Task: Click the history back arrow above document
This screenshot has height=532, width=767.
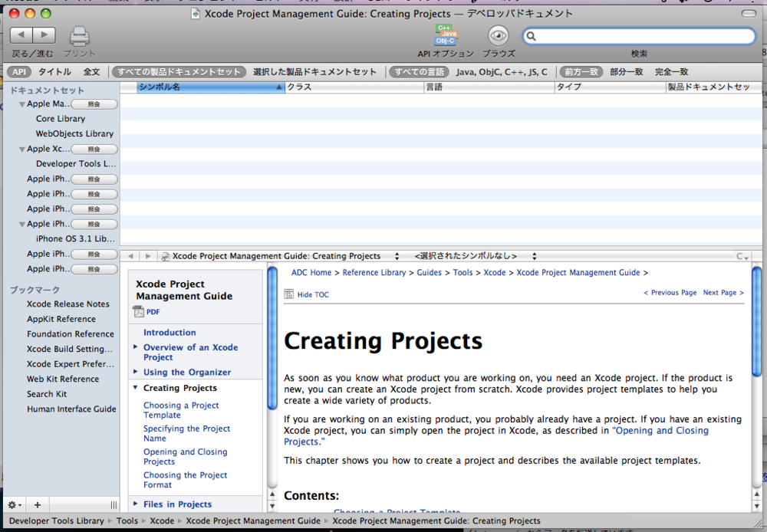Action: coord(130,256)
